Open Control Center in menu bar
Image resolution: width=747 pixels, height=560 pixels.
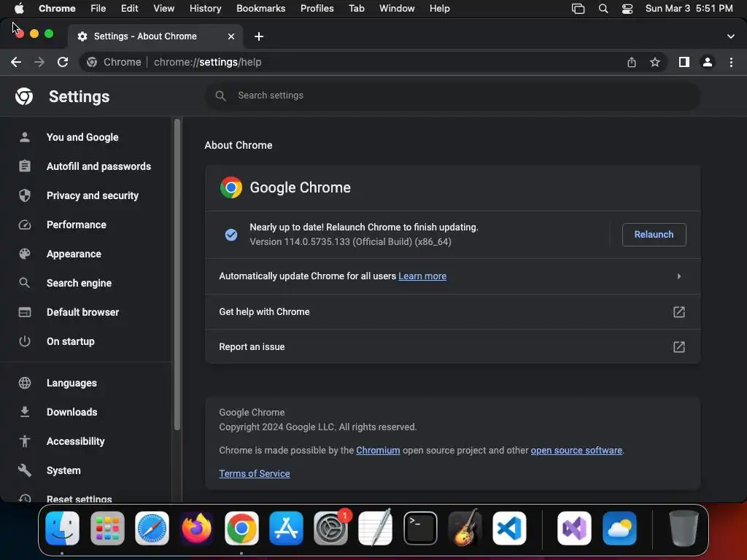point(627,9)
